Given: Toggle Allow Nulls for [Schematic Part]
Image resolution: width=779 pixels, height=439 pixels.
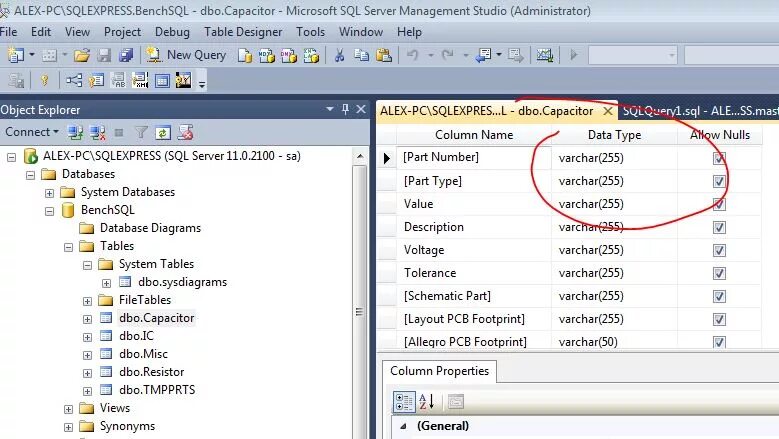Looking at the screenshot, I should (719, 296).
